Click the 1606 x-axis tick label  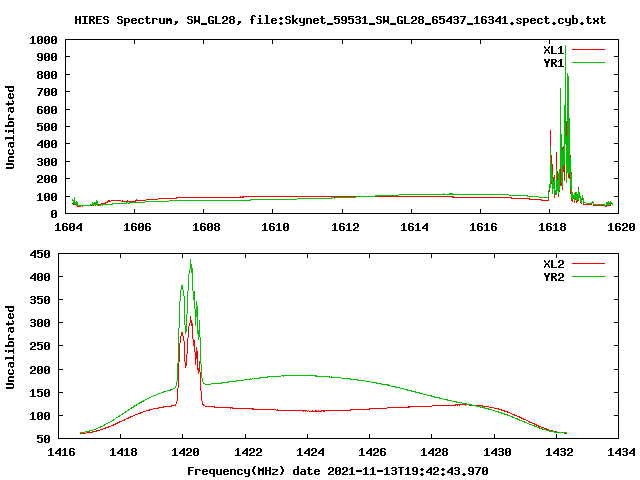click(x=137, y=227)
